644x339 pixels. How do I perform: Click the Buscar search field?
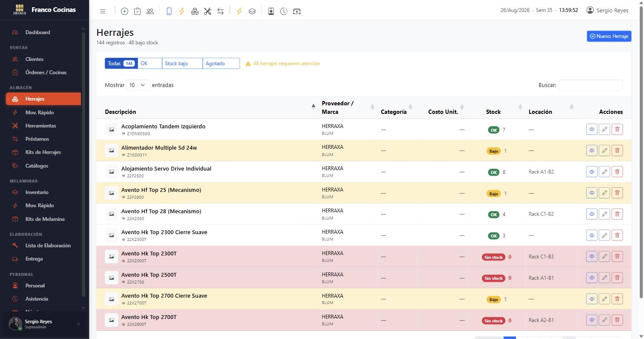coord(590,85)
